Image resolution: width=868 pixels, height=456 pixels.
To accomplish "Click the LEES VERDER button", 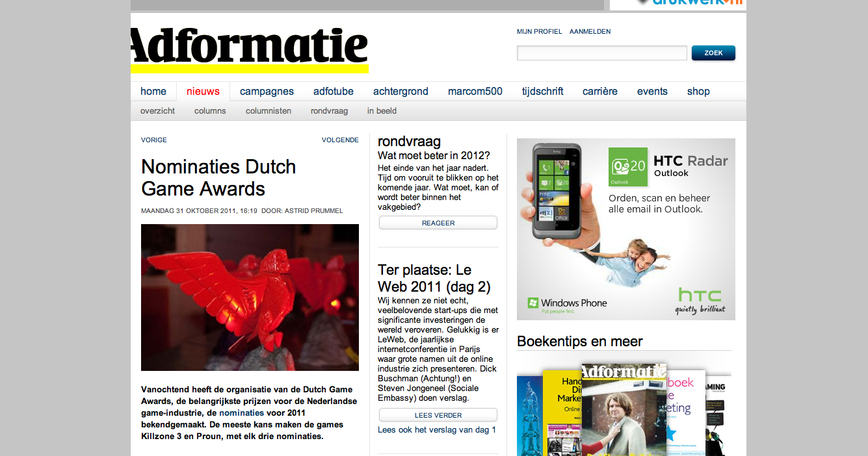I will (438, 415).
